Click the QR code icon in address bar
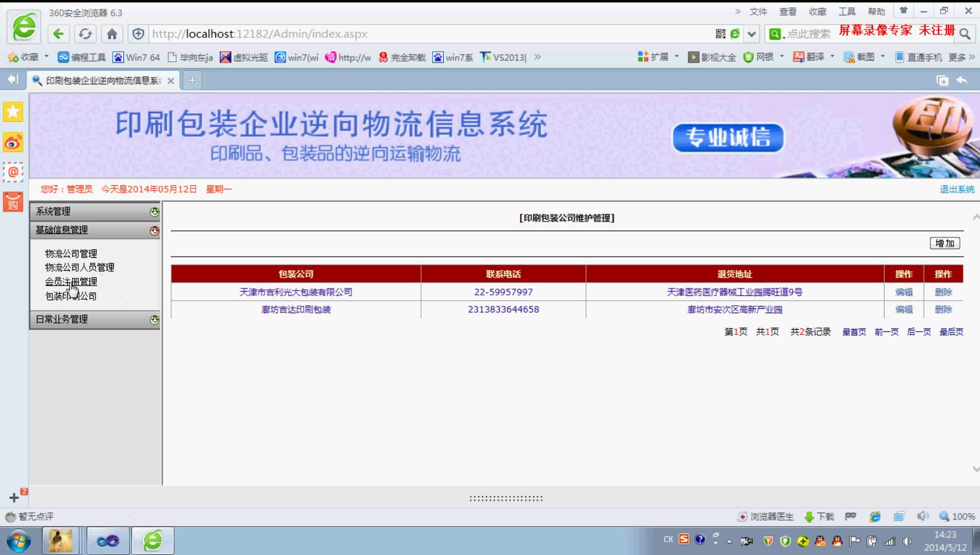The height and width of the screenshot is (555, 980). pyautogui.click(x=721, y=34)
